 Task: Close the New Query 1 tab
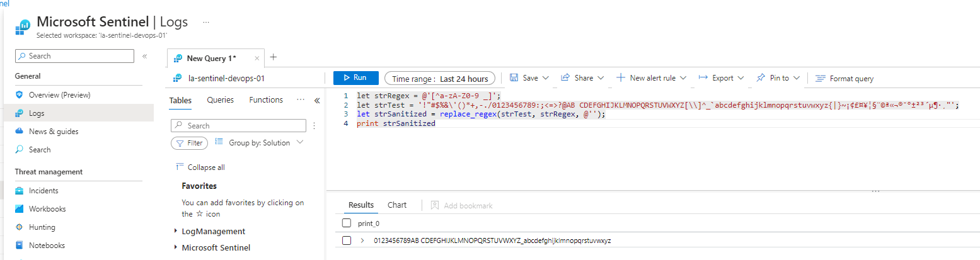click(257, 59)
